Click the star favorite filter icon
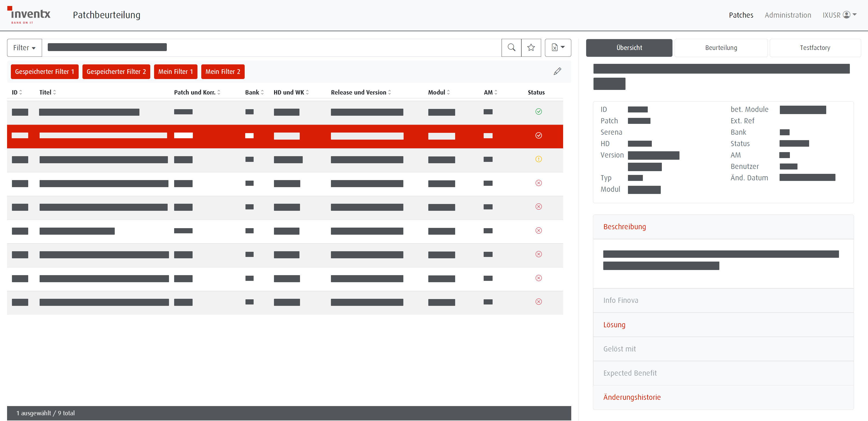The width and height of the screenshot is (868, 421). 531,48
